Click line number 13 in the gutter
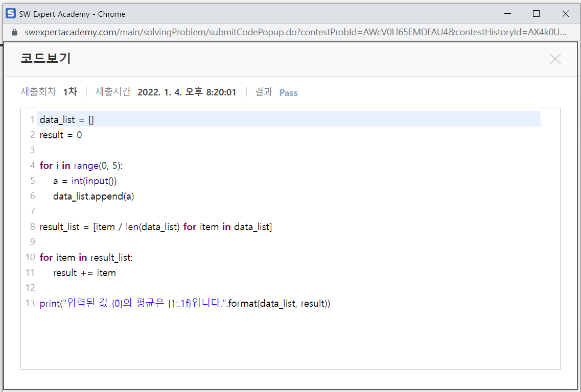This screenshot has height=392, width=581. (30, 304)
